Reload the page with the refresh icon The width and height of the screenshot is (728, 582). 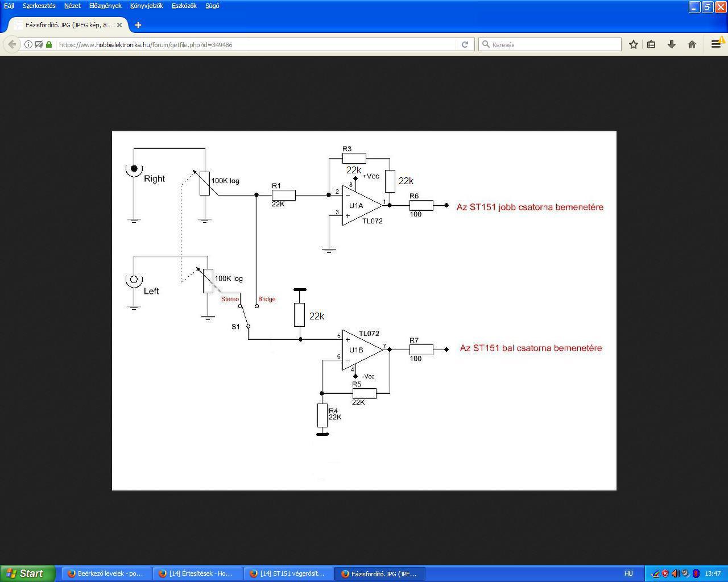[x=465, y=44]
